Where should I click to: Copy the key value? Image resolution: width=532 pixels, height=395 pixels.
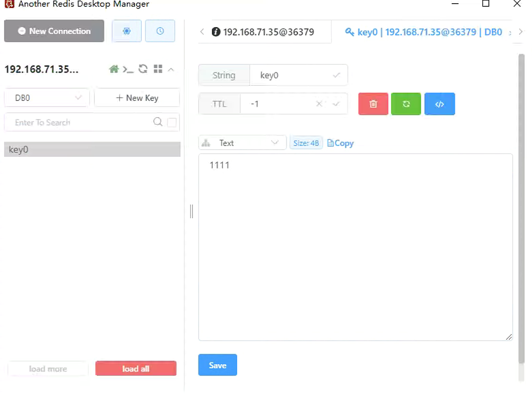pos(340,143)
